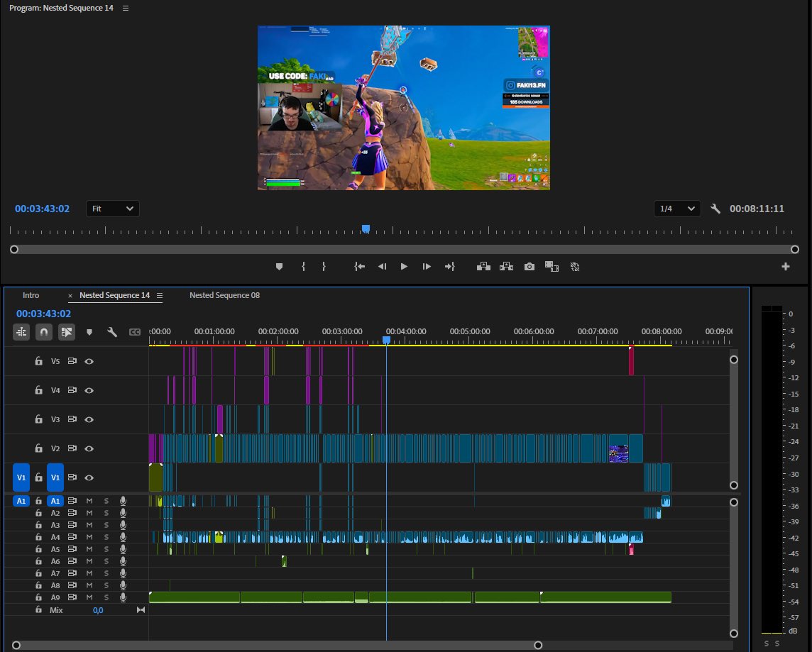Screen dimensions: 812x652
Task: Click V1 source patching button
Action: pyautogui.click(x=21, y=477)
